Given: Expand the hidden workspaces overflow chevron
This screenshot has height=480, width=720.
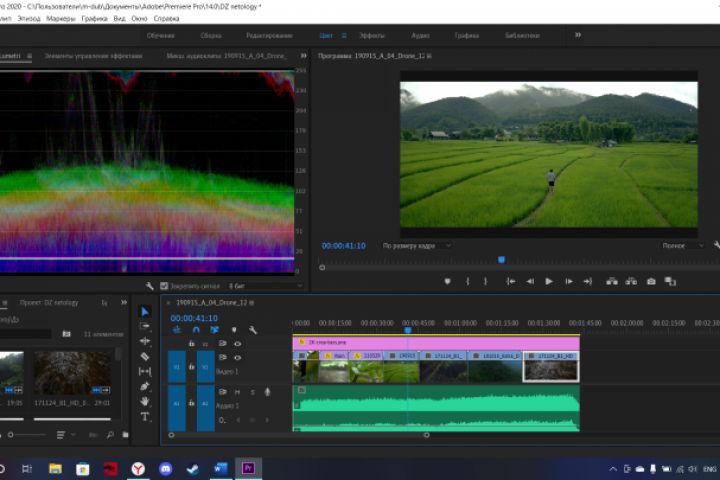Looking at the screenshot, I should coord(577,35).
